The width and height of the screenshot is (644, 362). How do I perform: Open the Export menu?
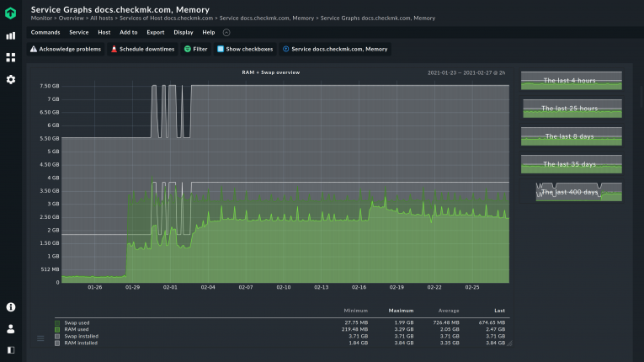click(155, 32)
